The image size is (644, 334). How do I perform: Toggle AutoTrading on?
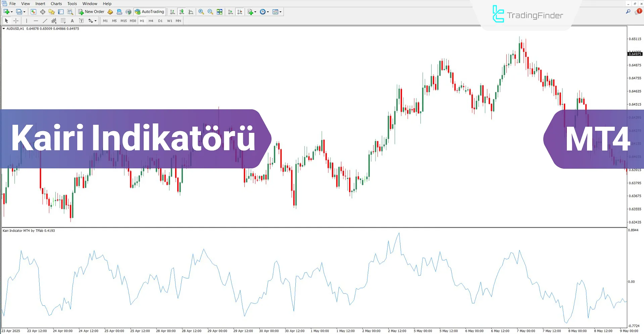(x=149, y=11)
